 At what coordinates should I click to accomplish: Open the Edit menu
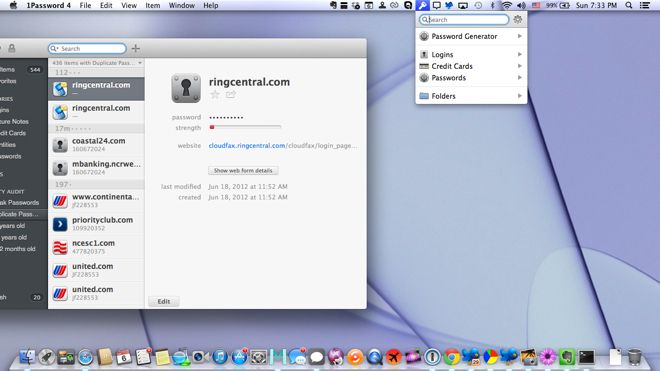106,5
